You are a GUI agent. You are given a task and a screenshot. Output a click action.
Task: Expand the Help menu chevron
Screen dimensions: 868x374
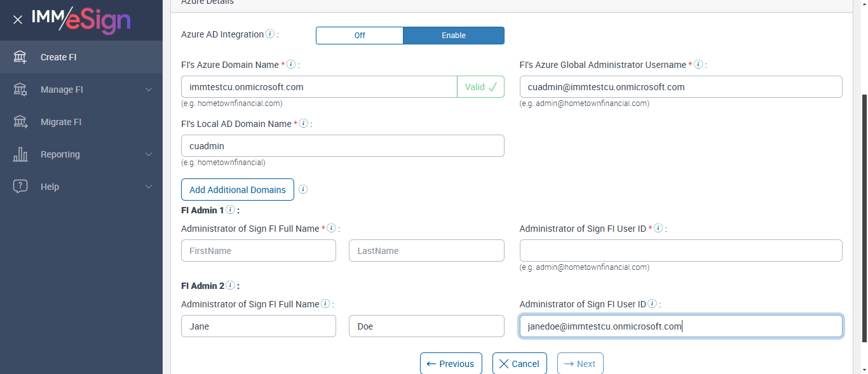pyautogui.click(x=149, y=187)
